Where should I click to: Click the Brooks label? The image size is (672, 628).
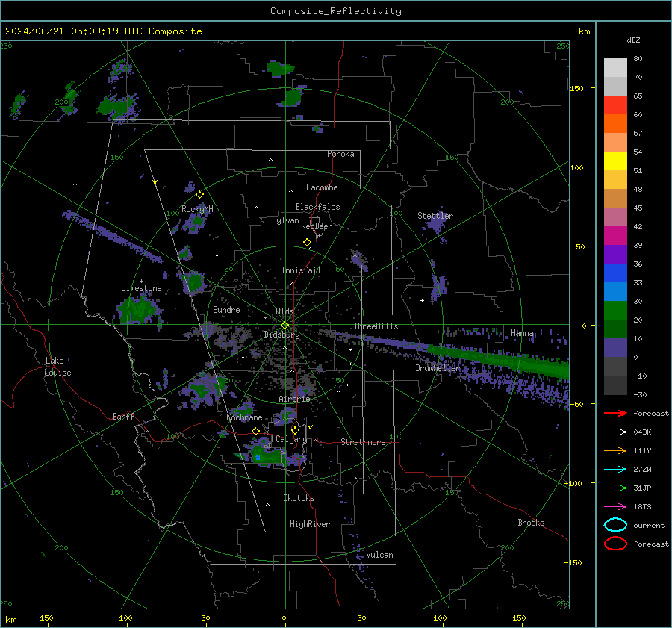coord(531,523)
